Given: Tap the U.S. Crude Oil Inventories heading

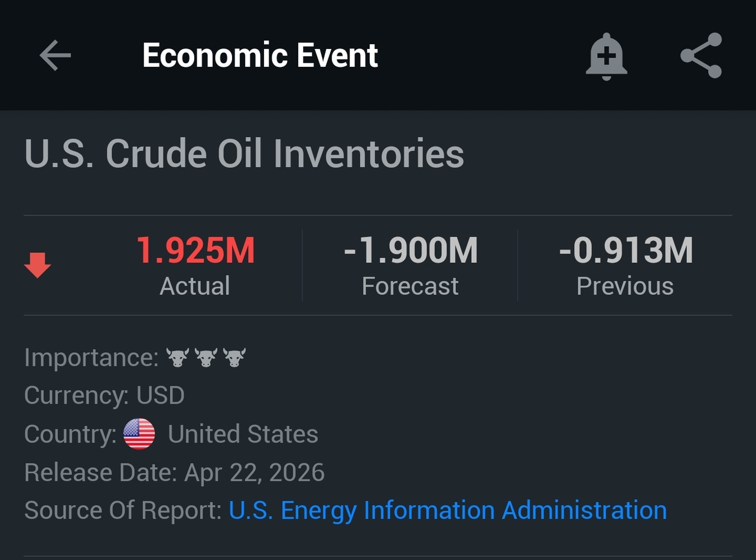Looking at the screenshot, I should tap(244, 154).
